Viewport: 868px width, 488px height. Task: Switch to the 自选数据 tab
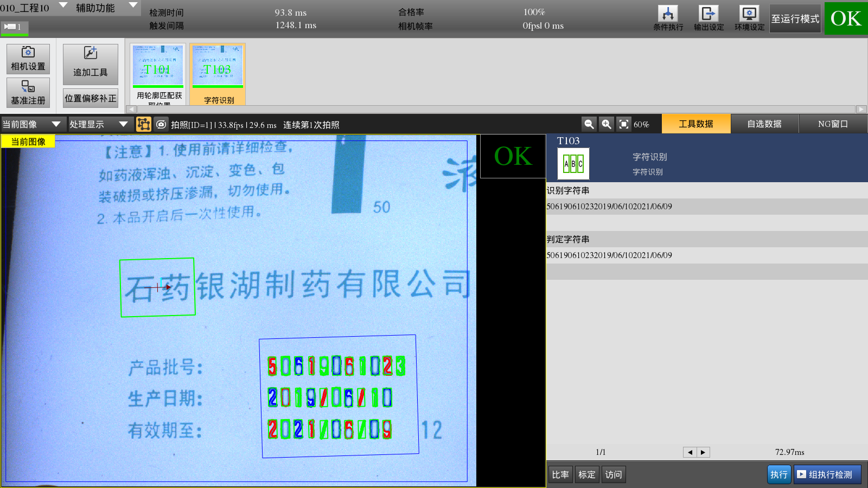click(764, 124)
